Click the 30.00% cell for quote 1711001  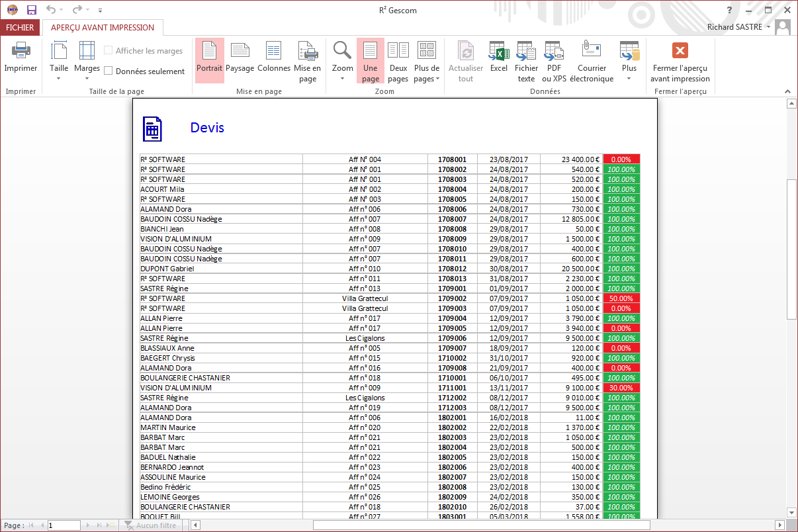(x=621, y=388)
